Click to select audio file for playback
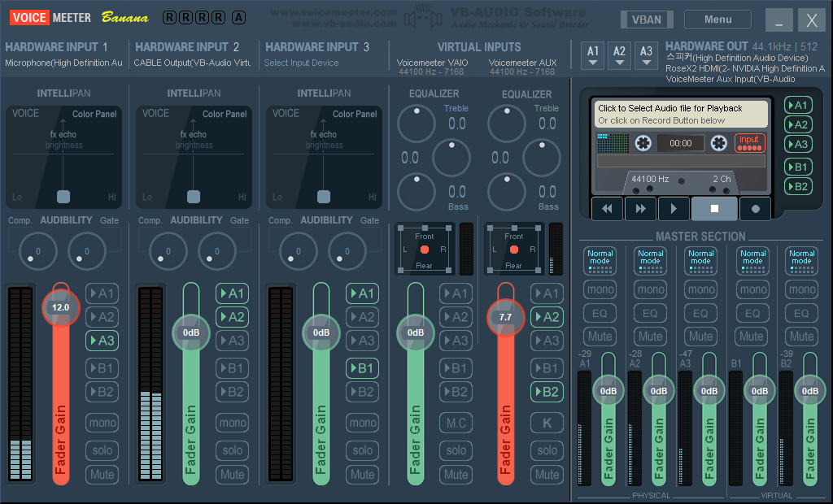 pos(681,114)
